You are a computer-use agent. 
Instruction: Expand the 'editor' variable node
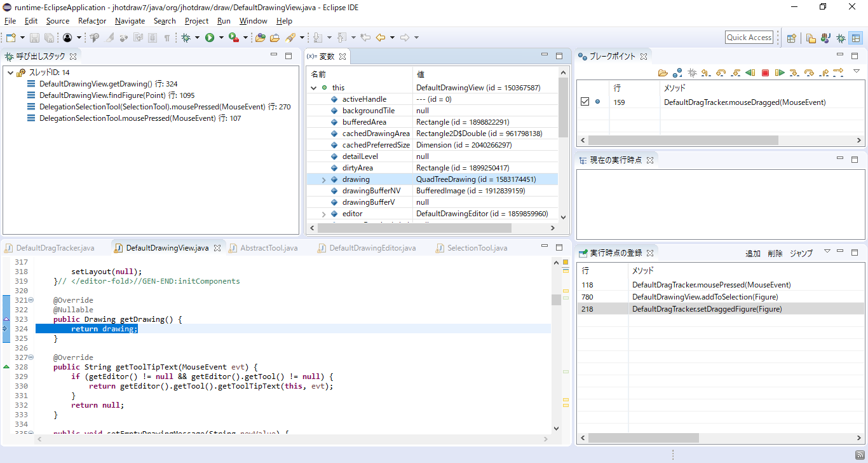(x=323, y=214)
